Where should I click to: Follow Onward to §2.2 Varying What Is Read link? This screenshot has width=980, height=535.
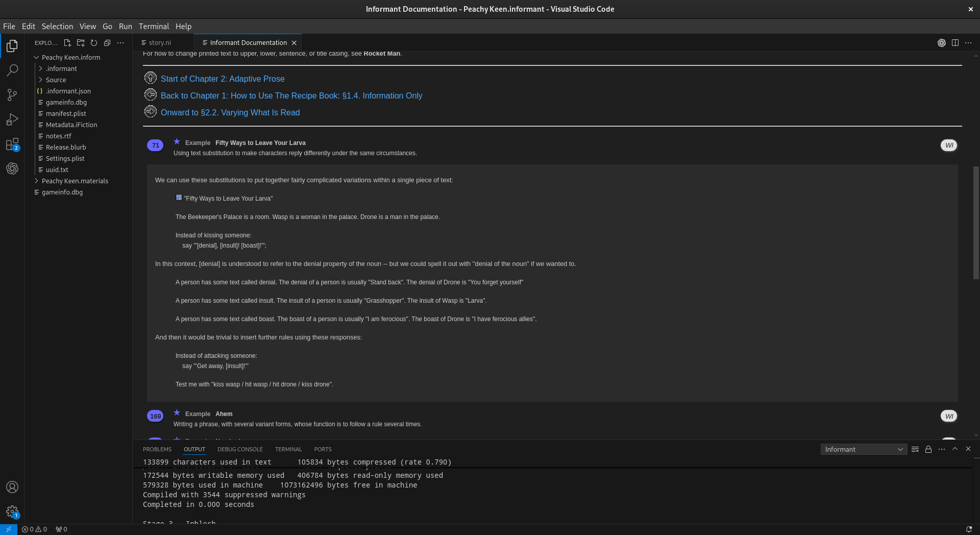pos(230,113)
